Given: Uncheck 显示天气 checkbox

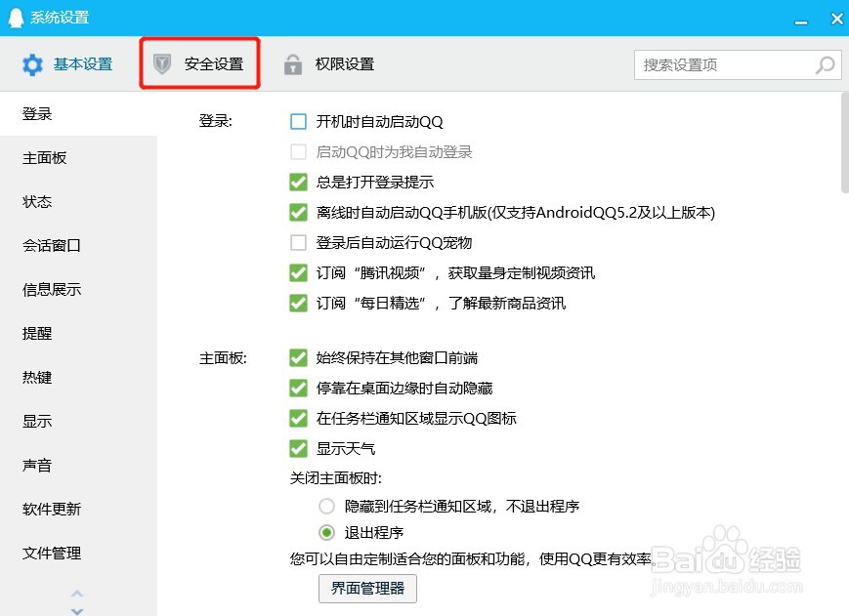Looking at the screenshot, I should (x=298, y=448).
